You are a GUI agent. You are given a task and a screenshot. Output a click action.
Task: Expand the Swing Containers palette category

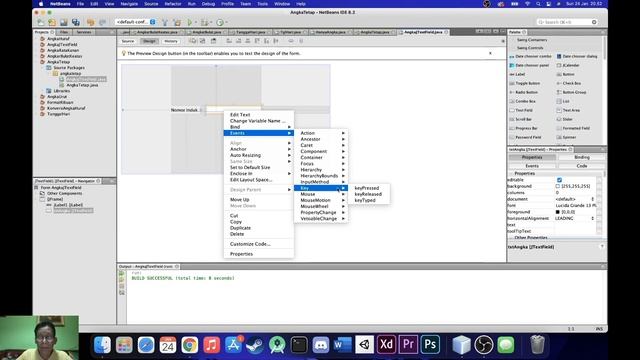tap(532, 40)
